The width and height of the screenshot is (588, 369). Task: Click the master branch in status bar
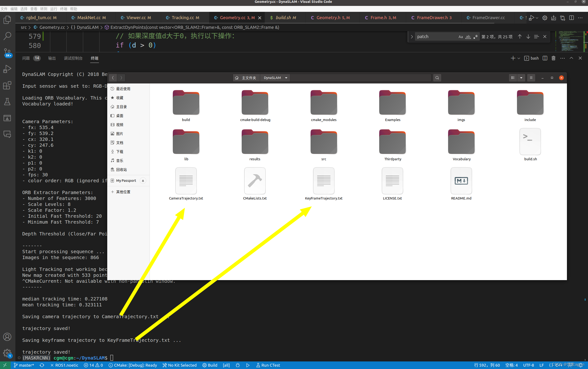(24, 365)
